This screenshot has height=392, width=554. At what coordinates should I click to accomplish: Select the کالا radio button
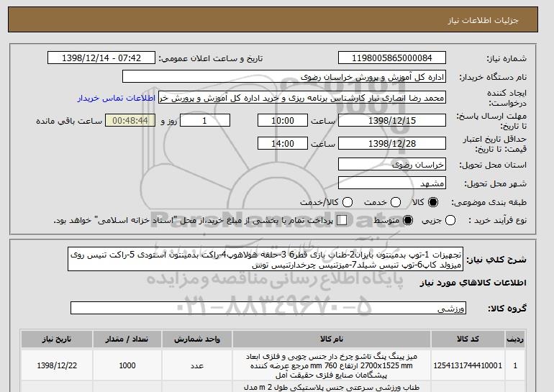432,202
